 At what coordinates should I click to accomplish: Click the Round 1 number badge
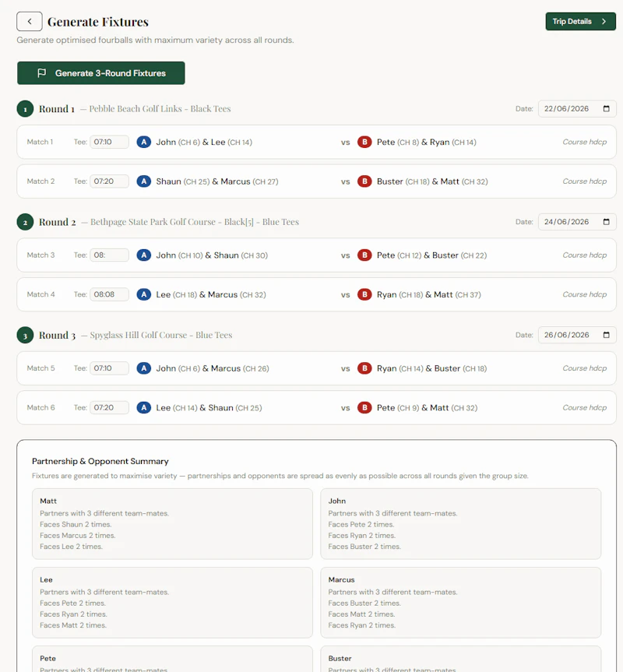(25, 109)
